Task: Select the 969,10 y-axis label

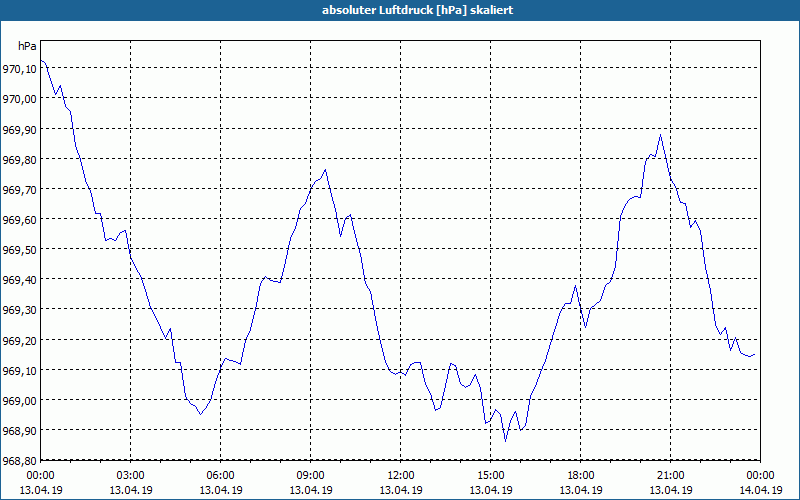Action: pos(19,370)
